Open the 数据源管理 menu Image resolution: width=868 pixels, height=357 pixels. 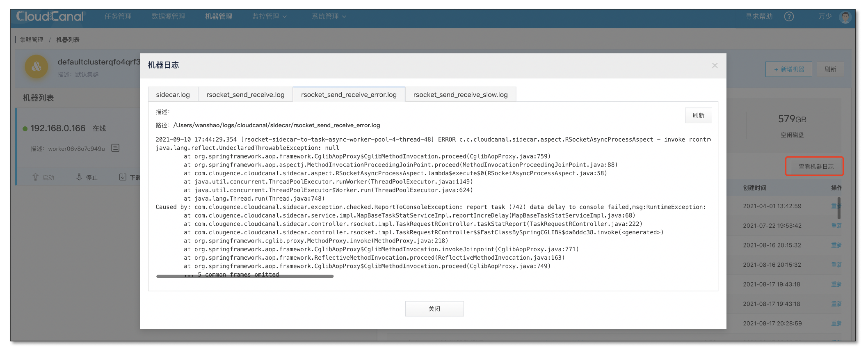tap(168, 16)
